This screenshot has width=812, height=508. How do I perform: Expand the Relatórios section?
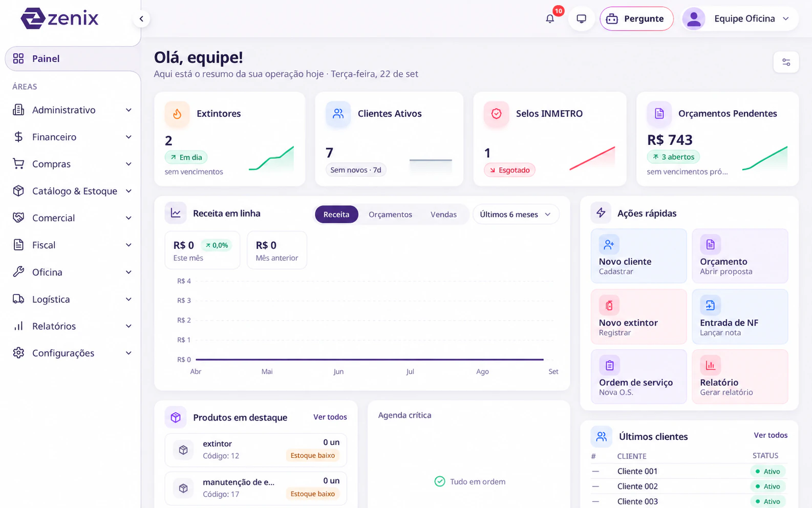click(72, 326)
